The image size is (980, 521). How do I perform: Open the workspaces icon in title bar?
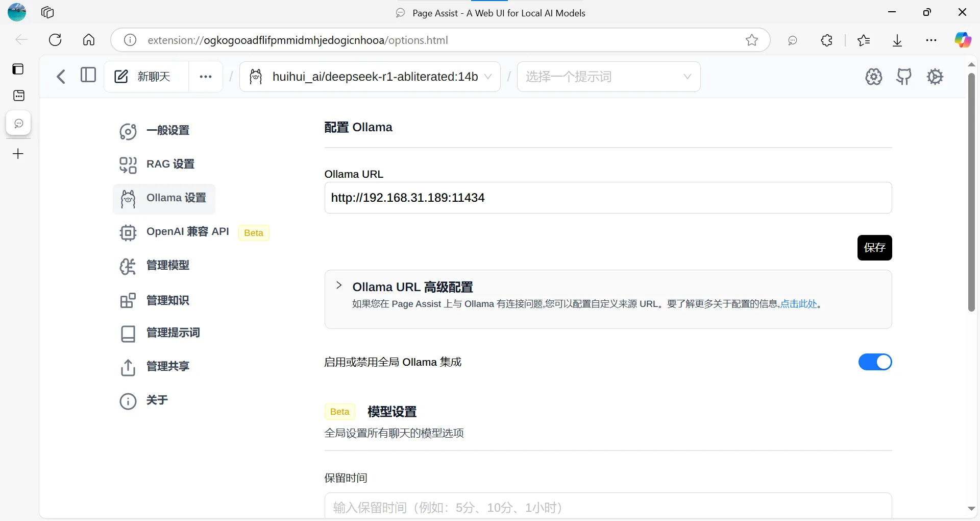47,12
